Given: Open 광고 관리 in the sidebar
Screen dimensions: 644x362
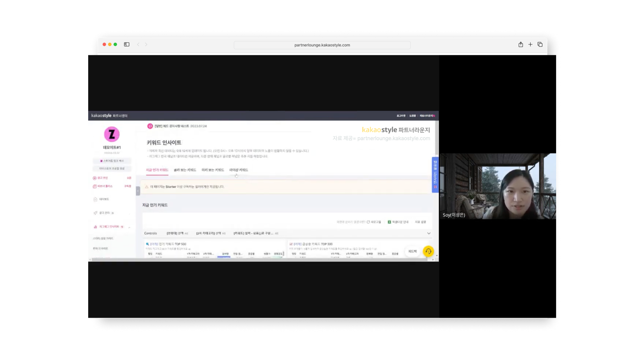Looking at the screenshot, I should [x=104, y=213].
